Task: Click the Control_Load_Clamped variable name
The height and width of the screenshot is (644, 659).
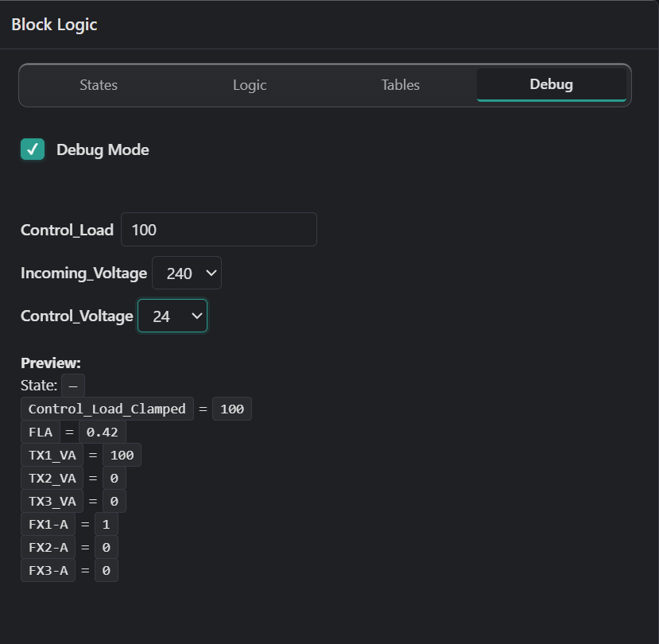Action: [x=107, y=409]
